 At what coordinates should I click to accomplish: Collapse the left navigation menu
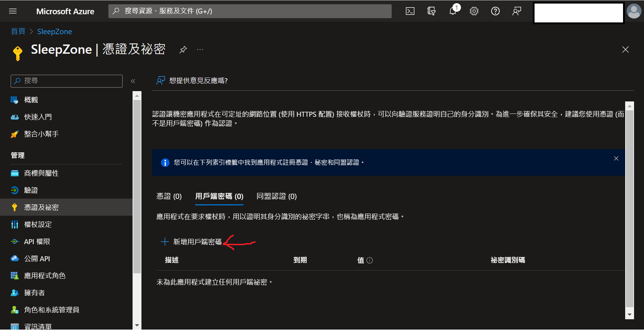coord(133,81)
